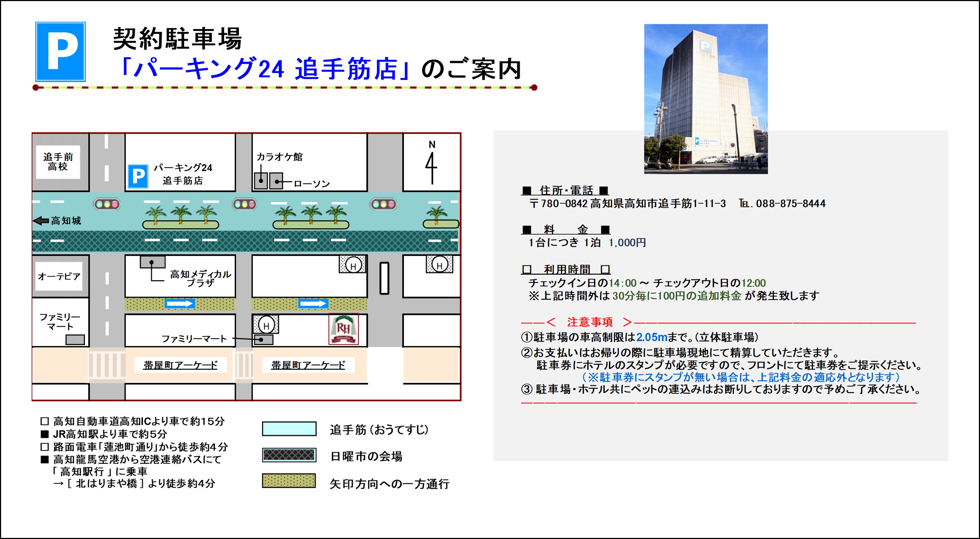The height and width of the screenshot is (539, 980).
Task: Click the black arrow pointing to 高知城
Action: coord(41,220)
